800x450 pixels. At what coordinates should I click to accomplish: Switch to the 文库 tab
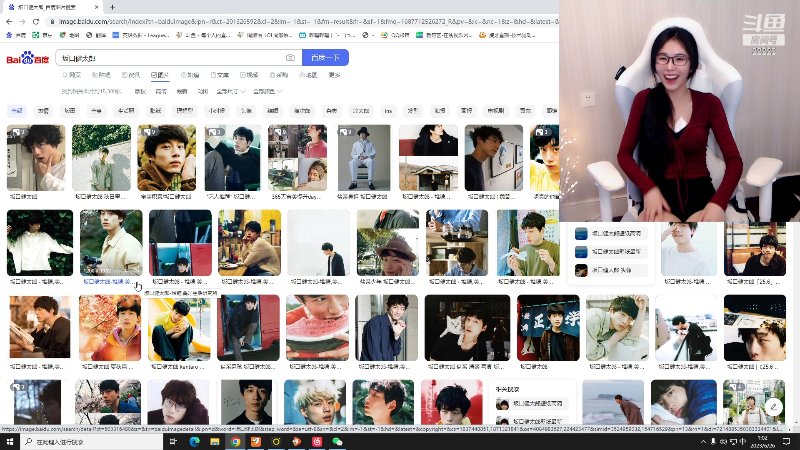pos(220,75)
